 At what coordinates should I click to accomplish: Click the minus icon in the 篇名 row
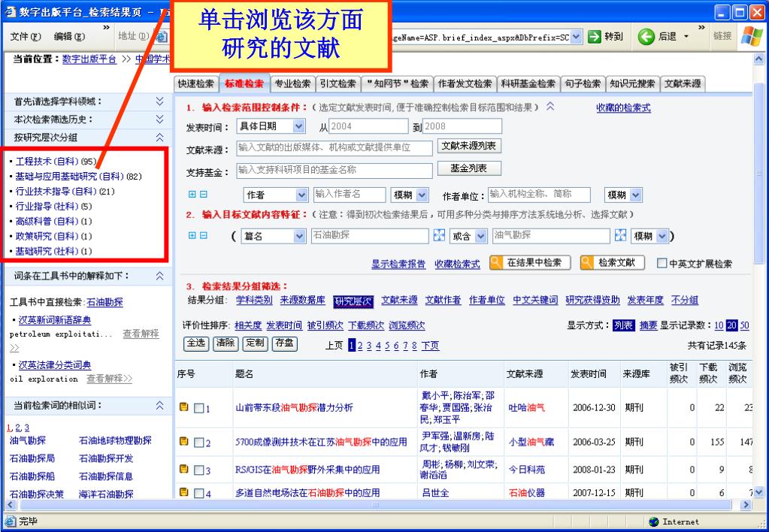coord(204,236)
